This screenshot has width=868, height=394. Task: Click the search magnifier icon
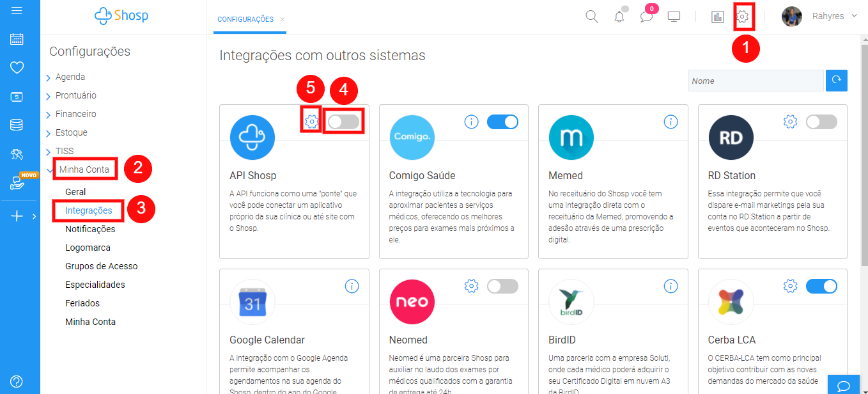click(592, 17)
